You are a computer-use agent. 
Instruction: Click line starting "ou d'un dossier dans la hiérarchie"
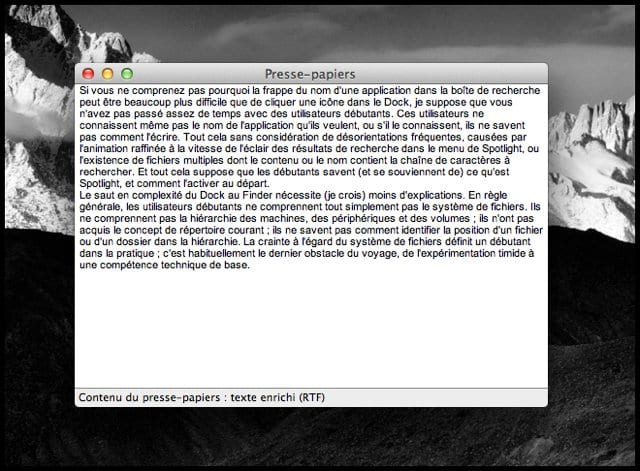305,242
